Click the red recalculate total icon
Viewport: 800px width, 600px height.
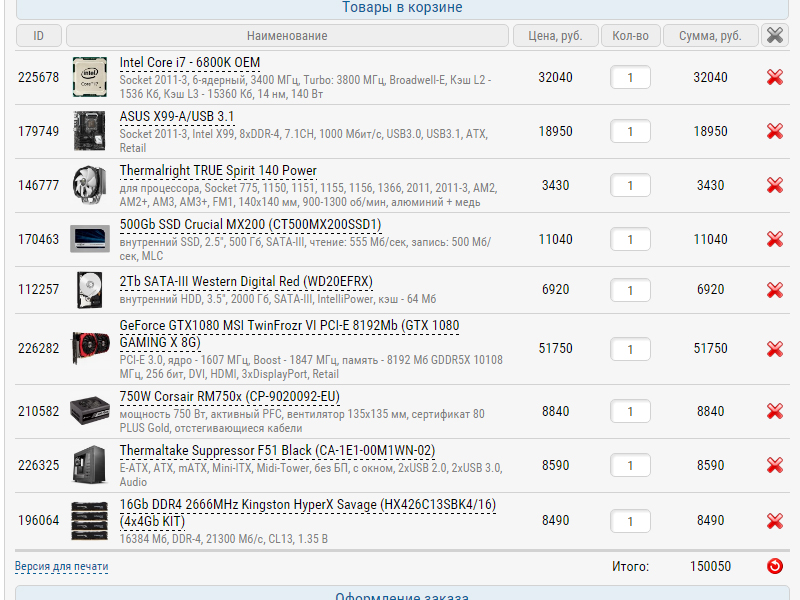pos(774,566)
